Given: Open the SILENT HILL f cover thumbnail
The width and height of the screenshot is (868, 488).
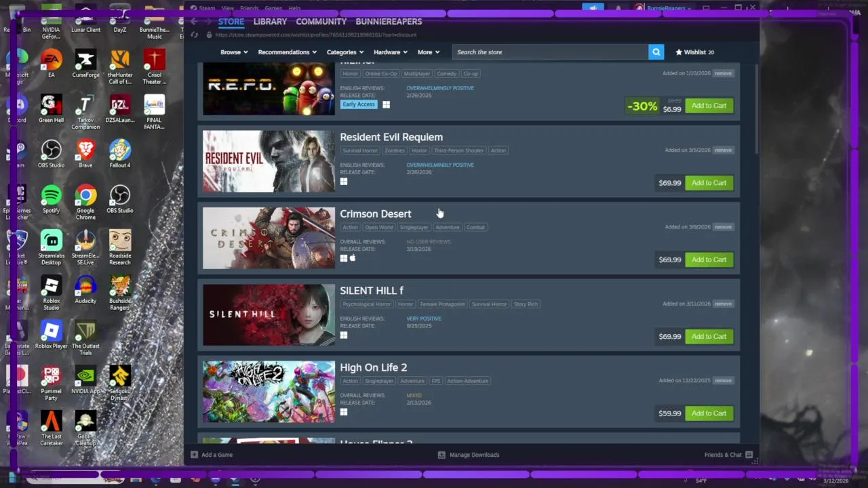Looking at the screenshot, I should (269, 314).
